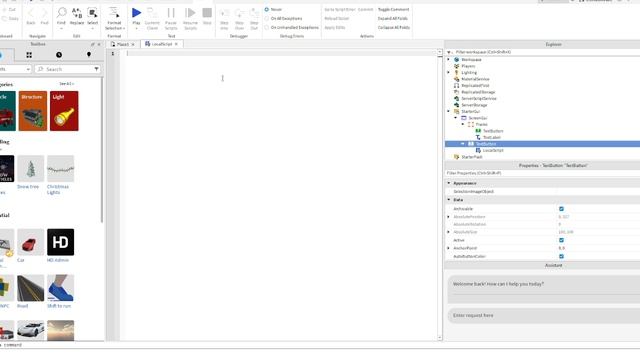Toggle the AutoButtonColor checkbox

[561, 257]
